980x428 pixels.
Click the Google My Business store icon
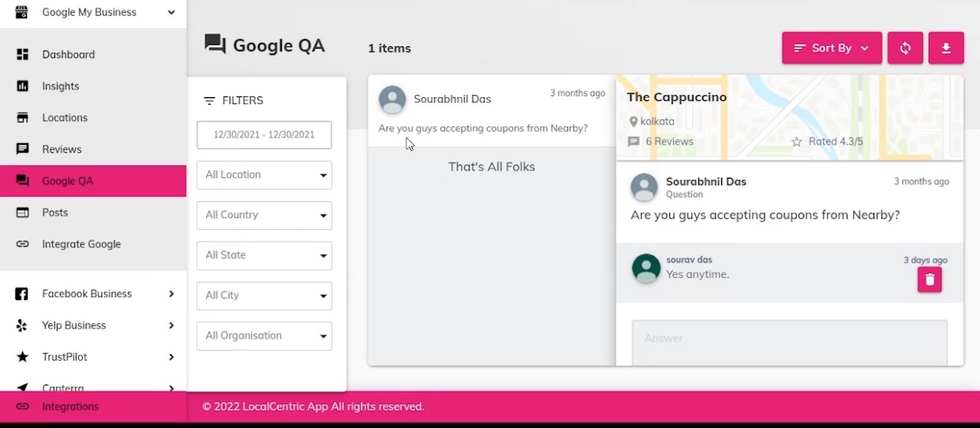click(x=22, y=12)
